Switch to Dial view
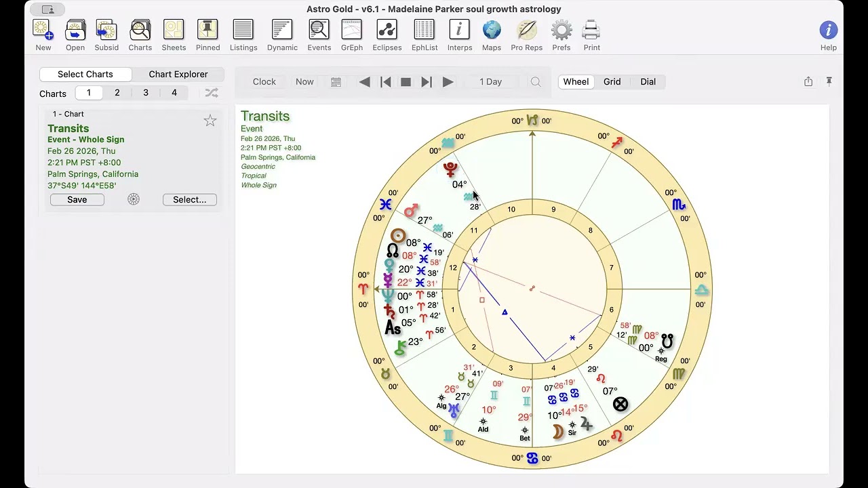This screenshot has width=868, height=488. coord(648,81)
